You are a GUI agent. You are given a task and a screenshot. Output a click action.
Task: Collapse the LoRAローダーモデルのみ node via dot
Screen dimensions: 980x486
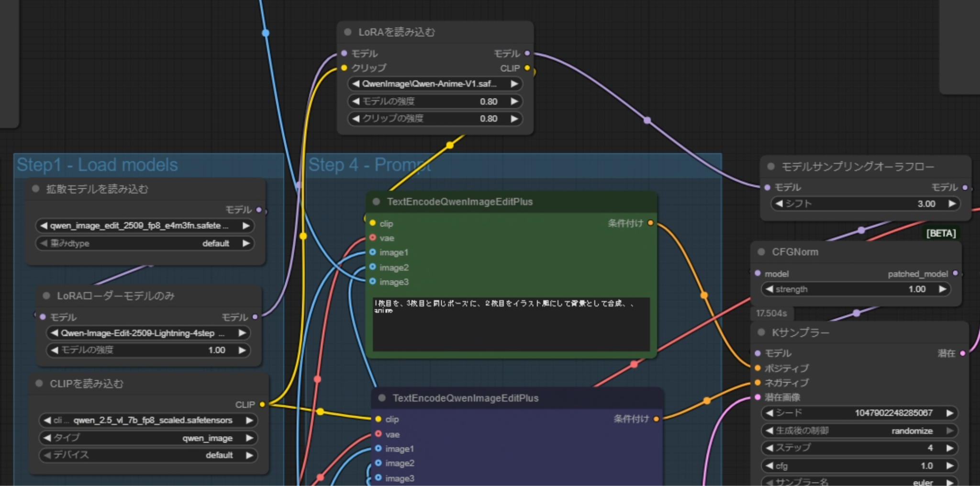tap(46, 296)
